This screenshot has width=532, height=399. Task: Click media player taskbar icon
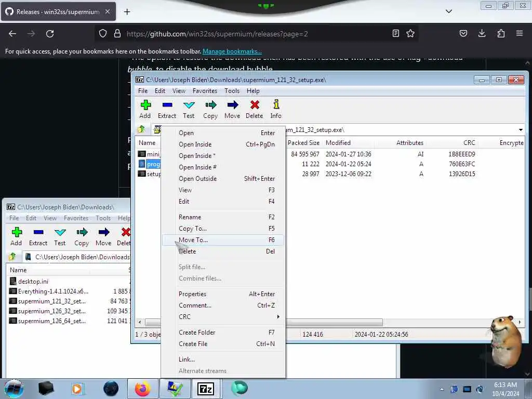(x=77, y=389)
